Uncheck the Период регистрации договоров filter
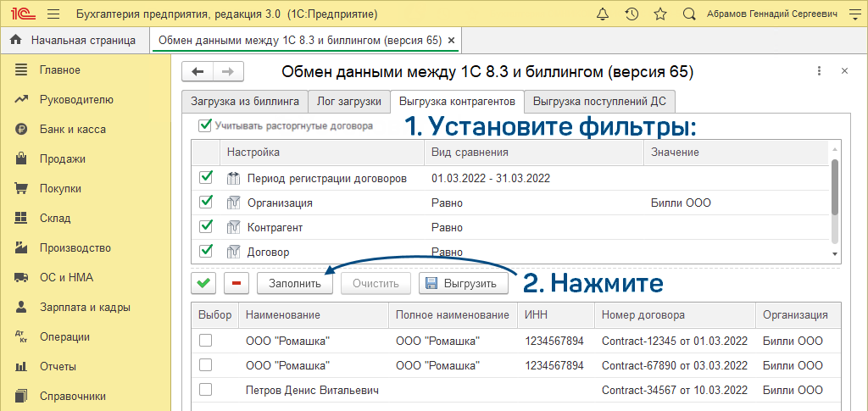This screenshot has width=868, height=411. tap(206, 178)
